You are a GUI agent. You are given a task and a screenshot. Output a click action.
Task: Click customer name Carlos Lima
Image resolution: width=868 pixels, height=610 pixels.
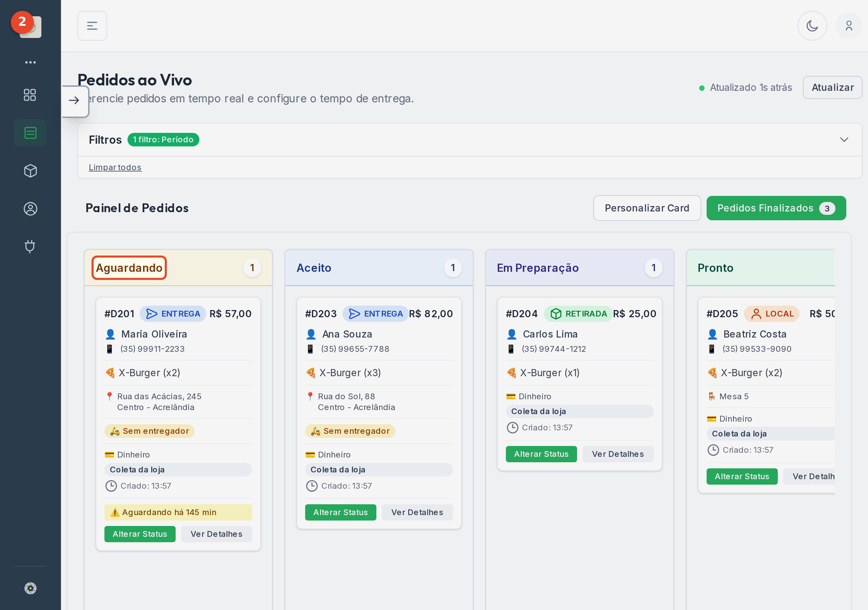[550, 334]
